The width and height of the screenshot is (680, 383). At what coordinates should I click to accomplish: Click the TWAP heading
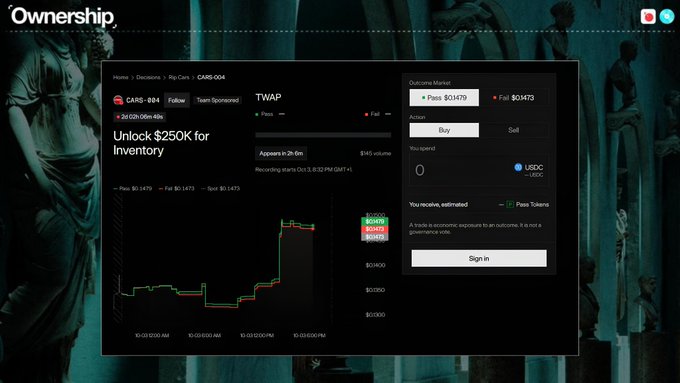(268, 97)
